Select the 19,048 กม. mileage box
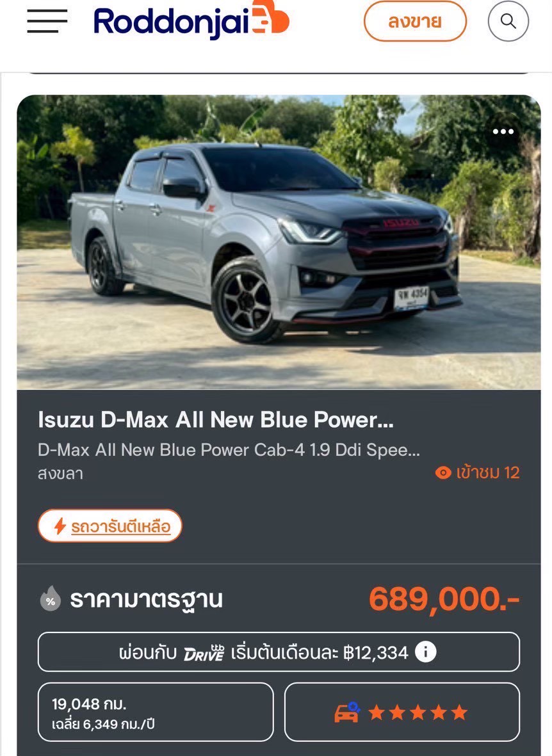 pyautogui.click(x=156, y=712)
